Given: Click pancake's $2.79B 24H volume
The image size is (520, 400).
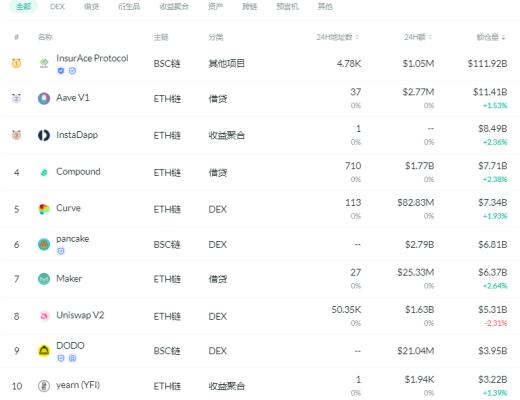Looking at the screenshot, I should [x=419, y=245].
